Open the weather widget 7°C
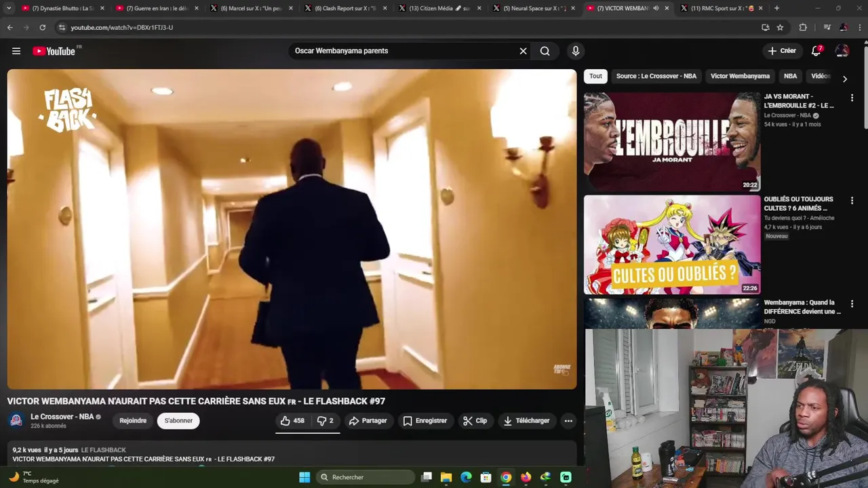Viewport: 868px width, 488px height. tap(34, 477)
